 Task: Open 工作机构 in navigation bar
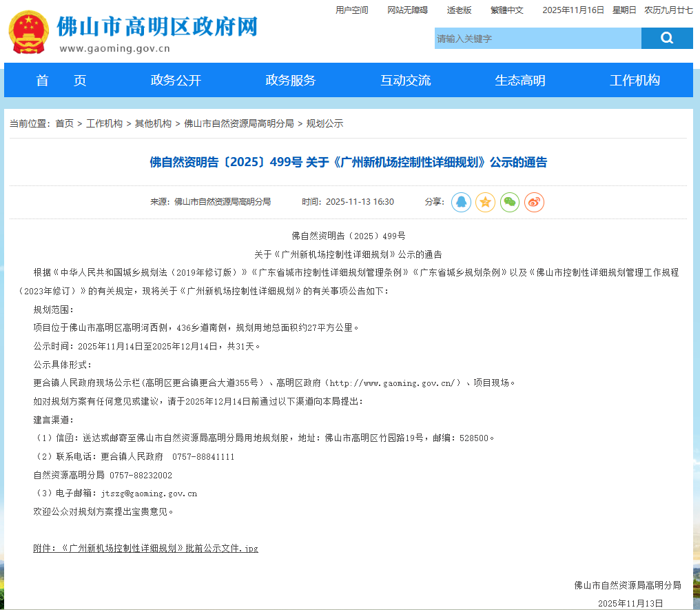[x=635, y=80]
